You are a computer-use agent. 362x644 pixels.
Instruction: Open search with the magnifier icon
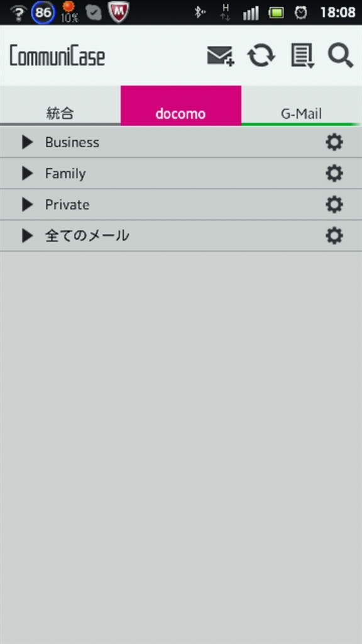point(341,55)
